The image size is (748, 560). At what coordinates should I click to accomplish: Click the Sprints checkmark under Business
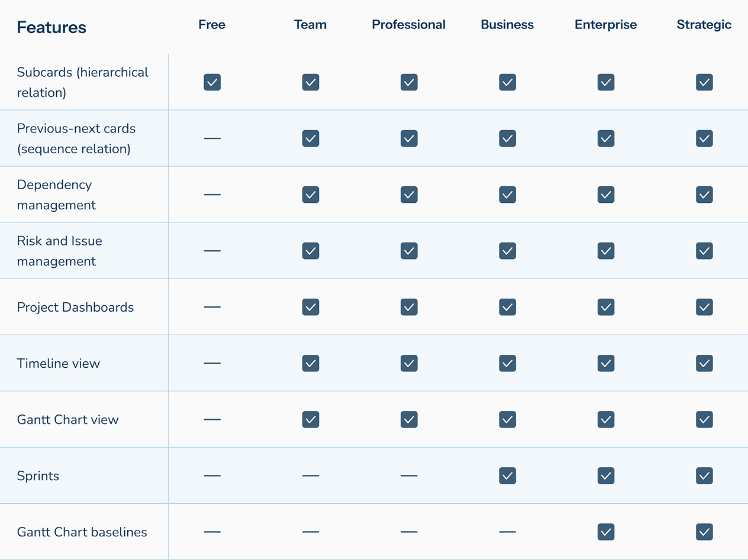[507, 475]
